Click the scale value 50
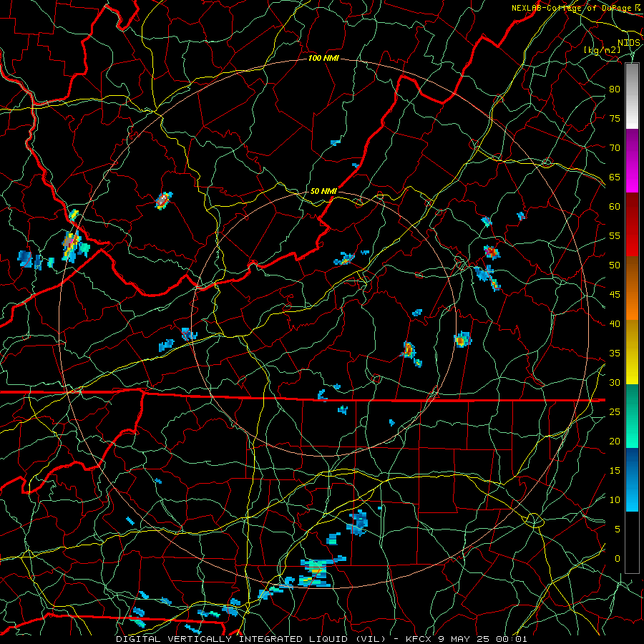Viewport: 644px width, 644px height. (x=615, y=265)
